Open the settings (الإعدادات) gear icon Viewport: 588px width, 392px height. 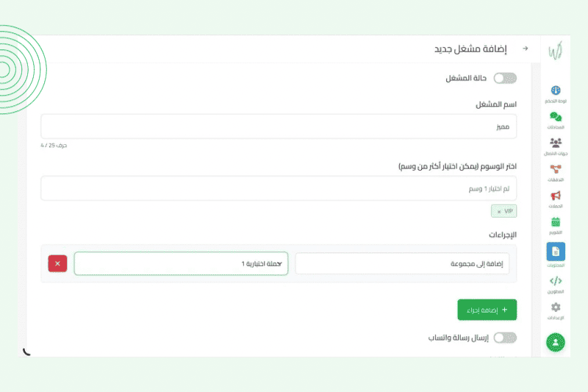[556, 307]
